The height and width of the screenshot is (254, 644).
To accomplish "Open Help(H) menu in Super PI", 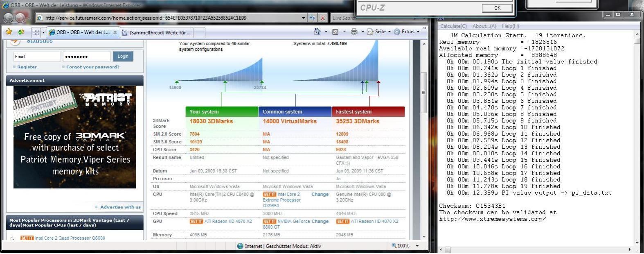I will point(511,26).
